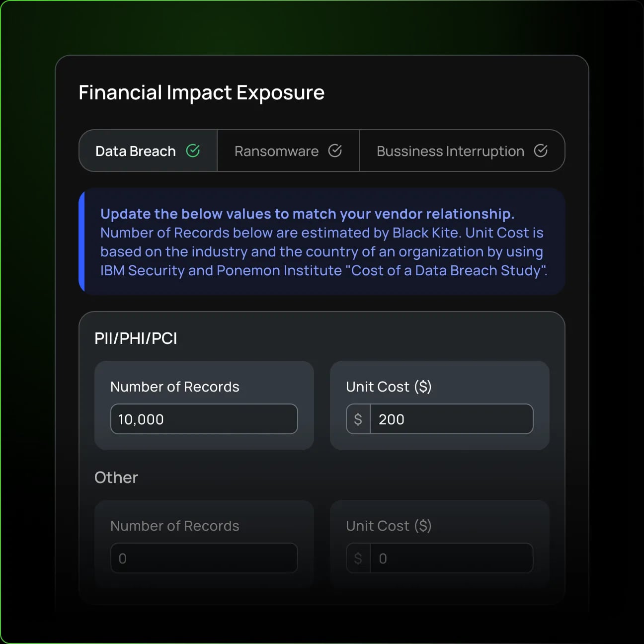This screenshot has width=644, height=644.
Task: Open the Bussiness Interruption tab
Action: point(450,151)
